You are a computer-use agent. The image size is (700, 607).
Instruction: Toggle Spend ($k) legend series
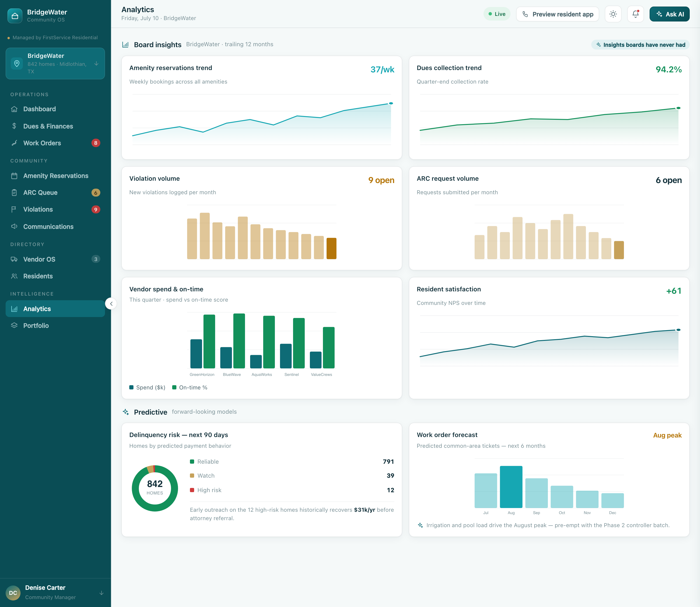pyautogui.click(x=147, y=388)
